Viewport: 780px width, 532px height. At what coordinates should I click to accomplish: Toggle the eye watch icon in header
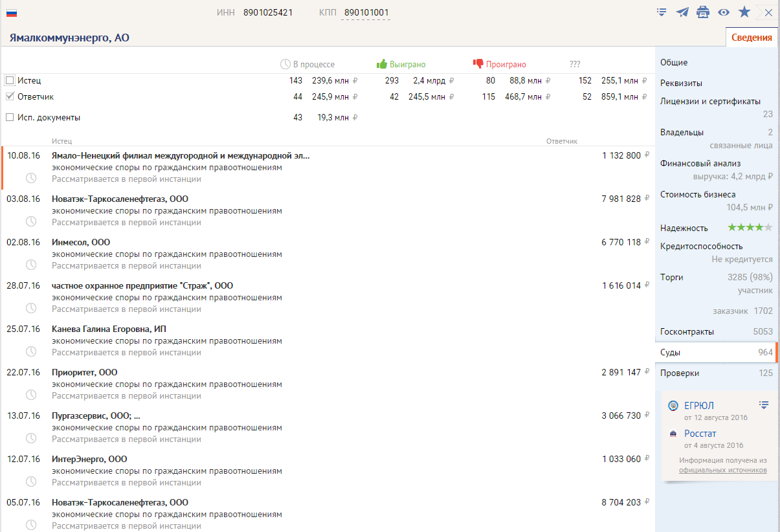724,12
